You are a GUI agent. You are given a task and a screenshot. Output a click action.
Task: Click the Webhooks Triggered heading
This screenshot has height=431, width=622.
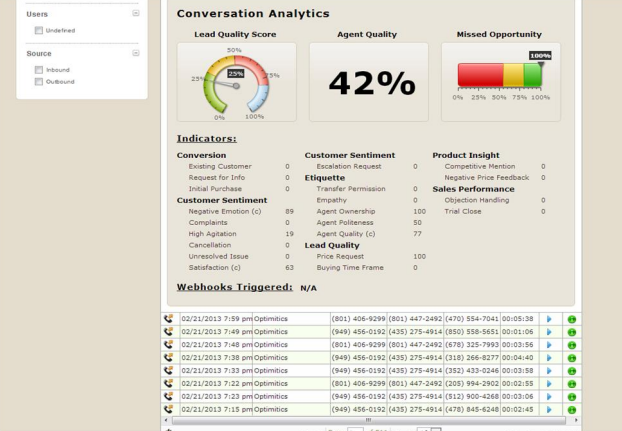(x=234, y=287)
